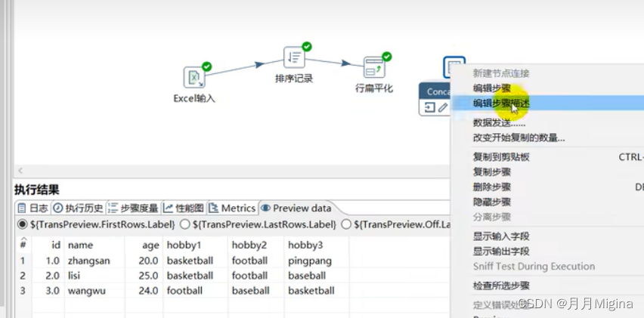
Task: Select the age 20.0 cell
Action: click(x=144, y=261)
